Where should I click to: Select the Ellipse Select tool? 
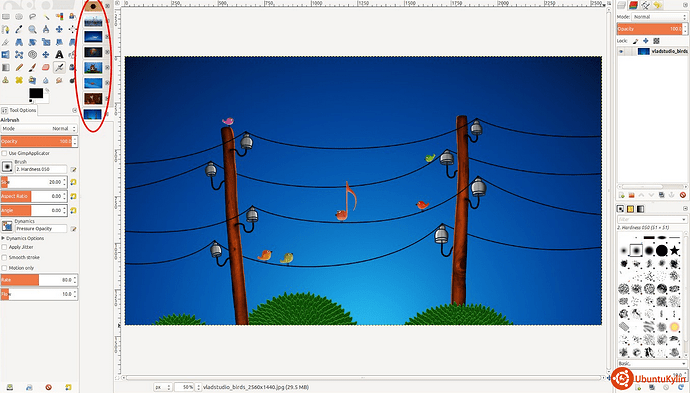coord(19,17)
